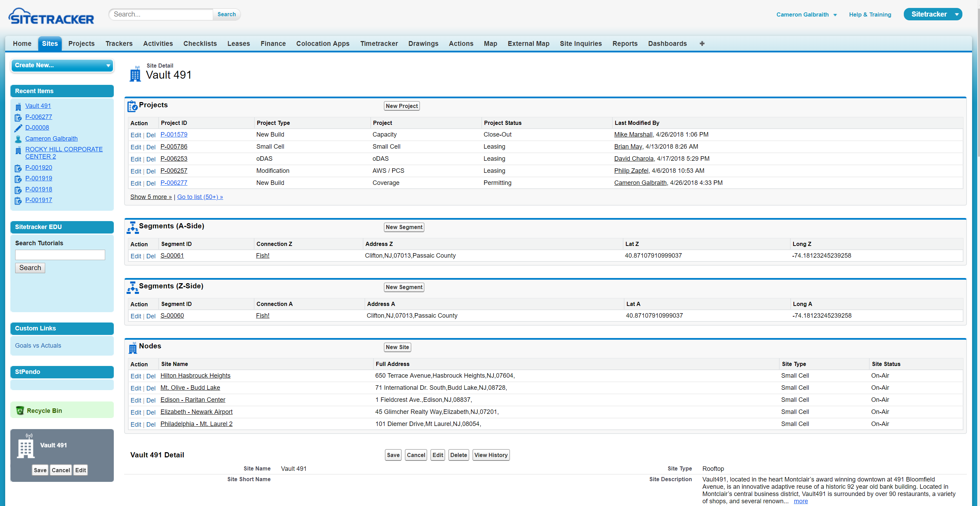Click the person icon beside Cameron Galbraith
Viewport: 980px width, 506px height.
18,139
